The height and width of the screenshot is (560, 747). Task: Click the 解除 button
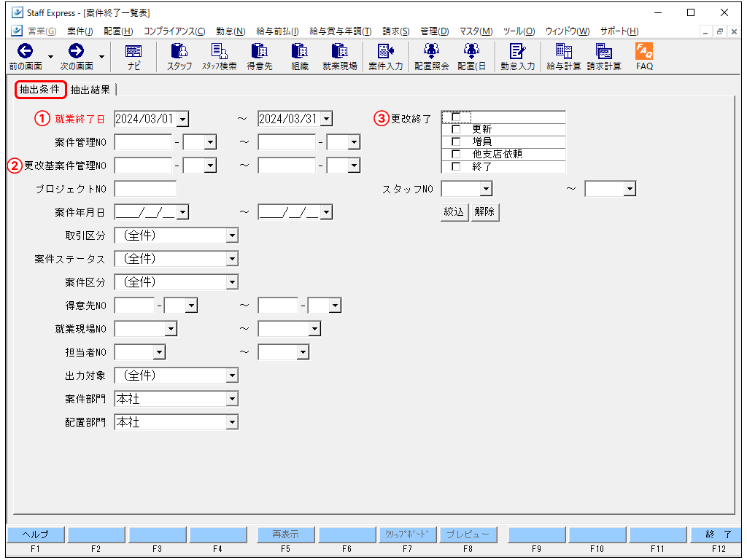(x=484, y=212)
